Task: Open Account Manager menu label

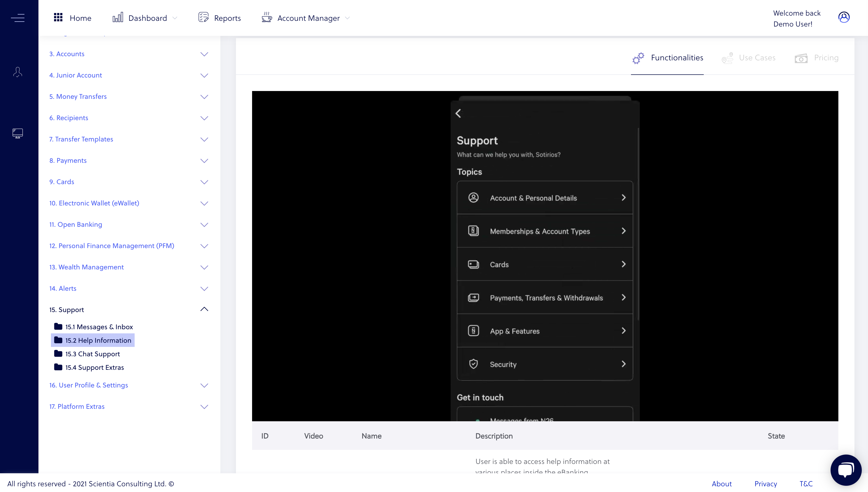Action: (x=308, y=18)
